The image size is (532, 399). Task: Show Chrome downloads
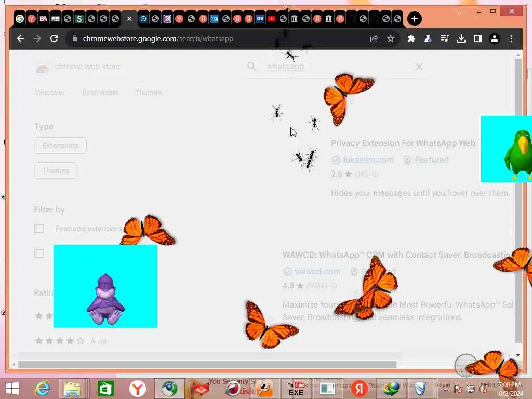point(461,38)
